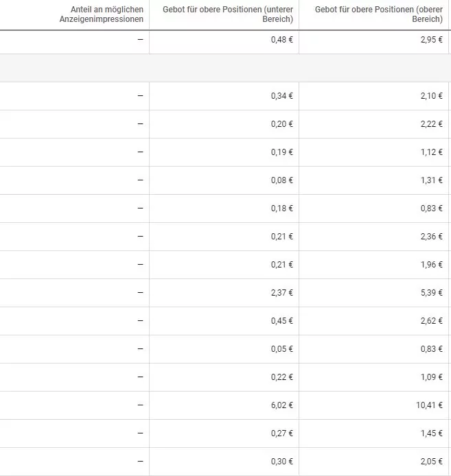Click the 2,36 € upper bid cell
This screenshot has width=451, height=476.
pos(373,237)
